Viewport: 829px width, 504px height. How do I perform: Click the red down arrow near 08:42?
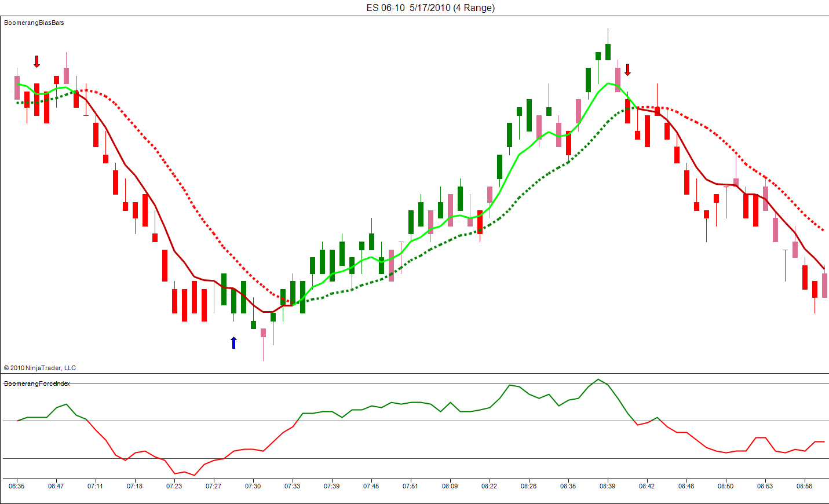coord(627,70)
